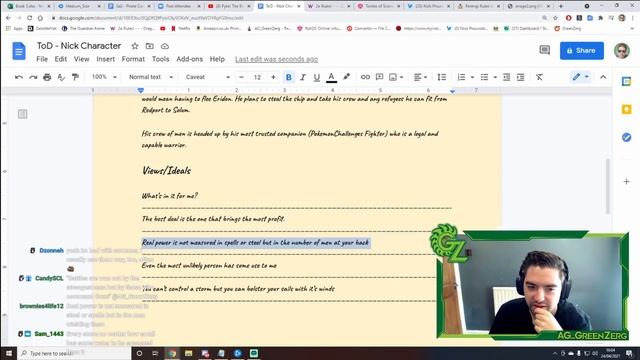The width and height of the screenshot is (640, 360).
Task: Open the File menu
Action: (42, 59)
